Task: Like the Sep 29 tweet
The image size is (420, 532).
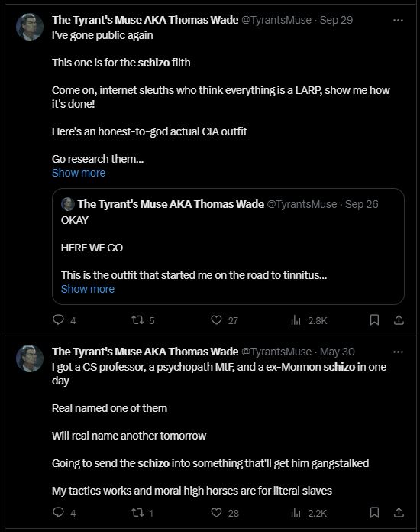Action: click(224, 320)
